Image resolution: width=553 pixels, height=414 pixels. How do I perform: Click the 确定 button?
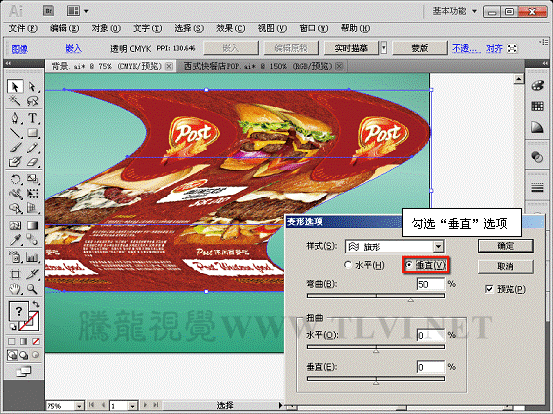505,246
